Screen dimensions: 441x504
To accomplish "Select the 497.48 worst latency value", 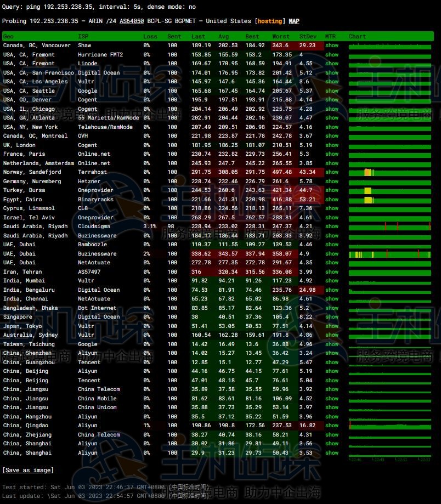I will (282, 172).
